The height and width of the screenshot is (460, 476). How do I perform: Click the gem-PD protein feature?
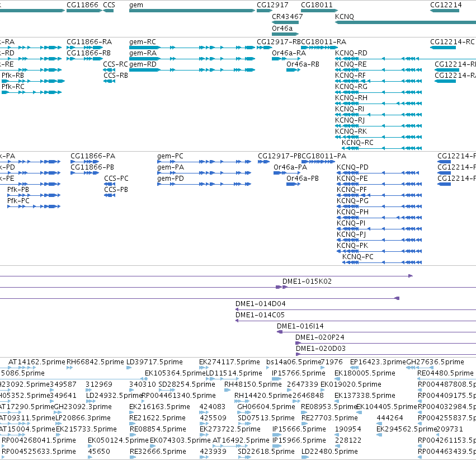pos(204,184)
